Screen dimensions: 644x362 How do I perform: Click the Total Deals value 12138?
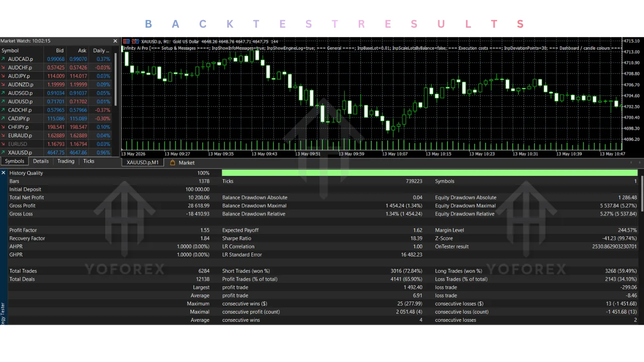click(x=202, y=279)
